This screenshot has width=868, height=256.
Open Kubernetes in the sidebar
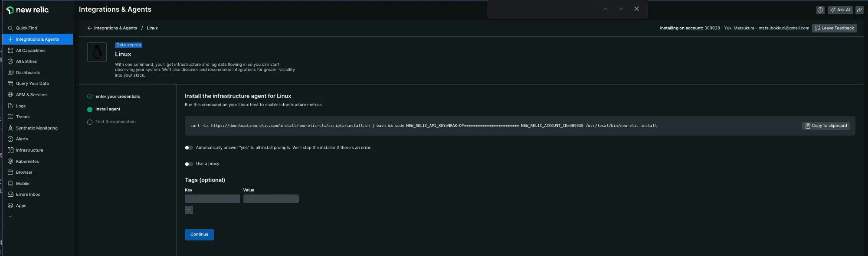click(27, 162)
